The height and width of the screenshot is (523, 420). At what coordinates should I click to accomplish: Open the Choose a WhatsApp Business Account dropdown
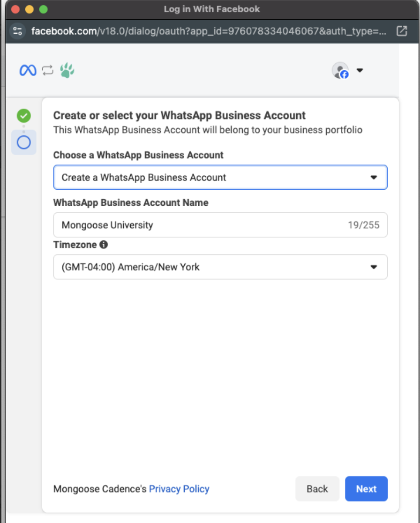(x=220, y=178)
